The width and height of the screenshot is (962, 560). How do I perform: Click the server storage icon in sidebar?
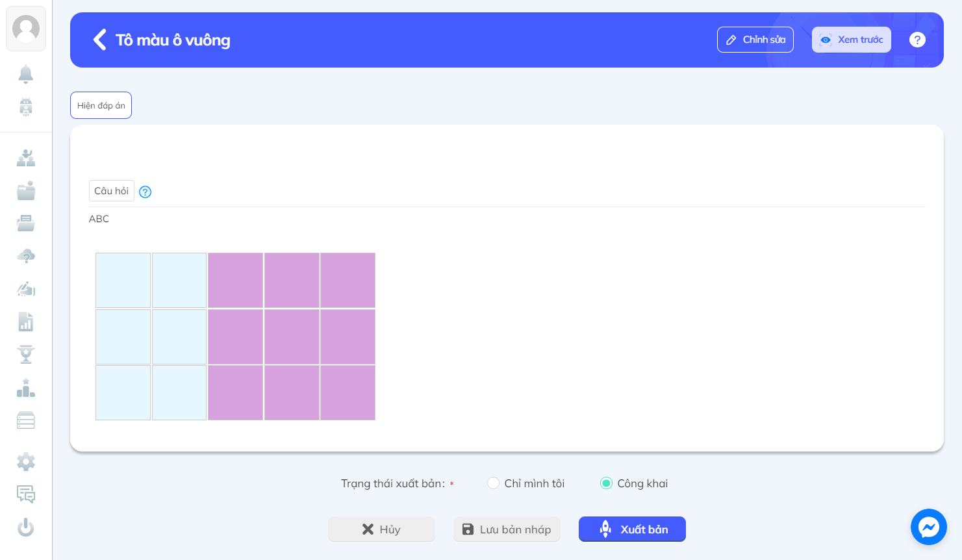coord(26,420)
